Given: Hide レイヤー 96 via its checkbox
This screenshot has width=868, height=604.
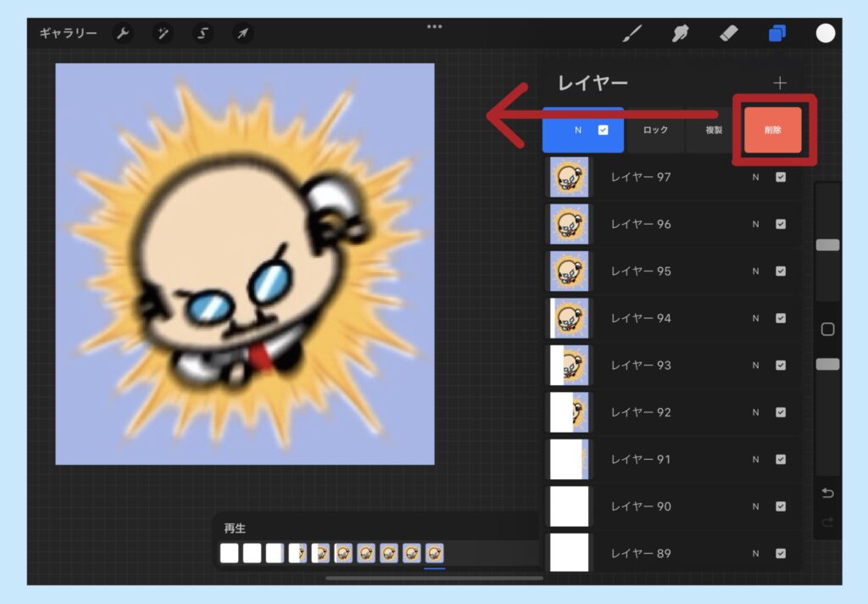Looking at the screenshot, I should pyautogui.click(x=781, y=225).
